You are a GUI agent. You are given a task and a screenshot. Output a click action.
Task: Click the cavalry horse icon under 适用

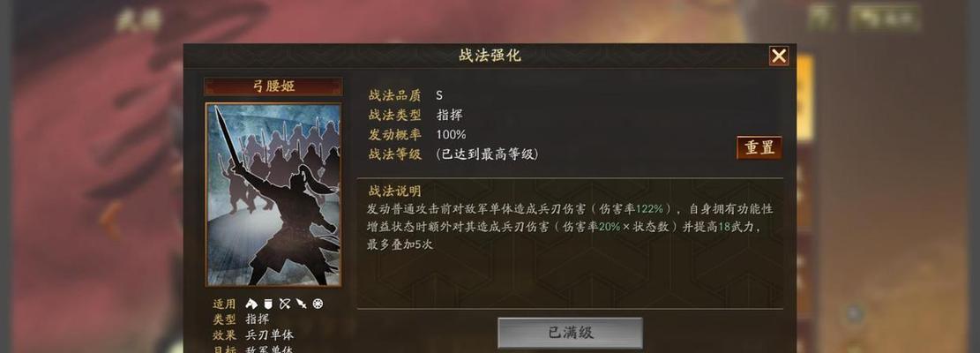[x=251, y=304]
